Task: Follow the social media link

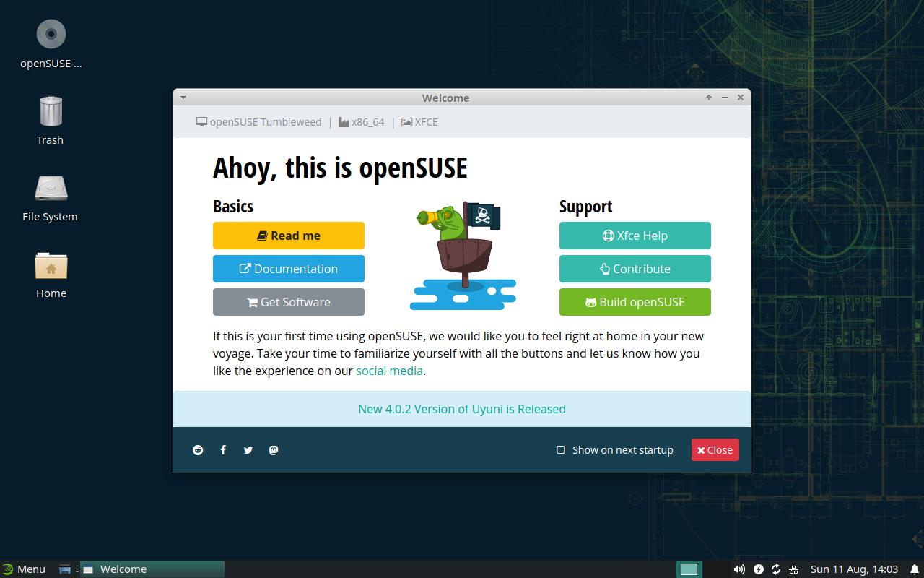Action: tap(389, 371)
